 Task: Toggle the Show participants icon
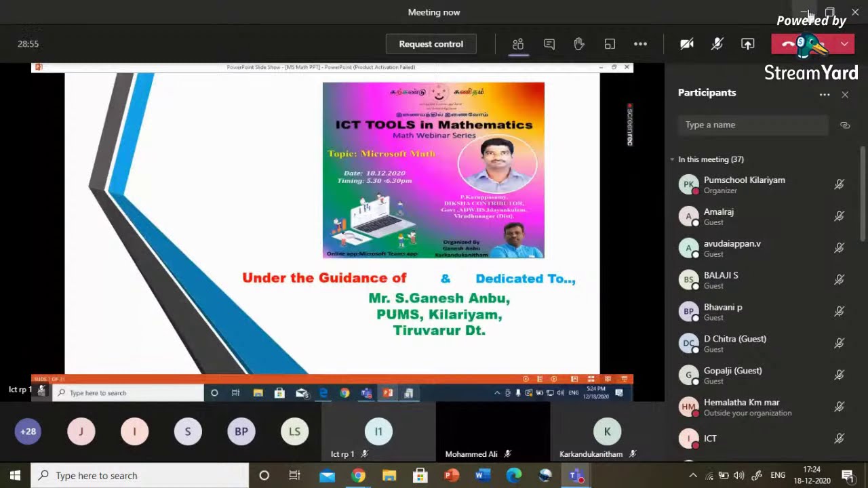pyautogui.click(x=518, y=44)
